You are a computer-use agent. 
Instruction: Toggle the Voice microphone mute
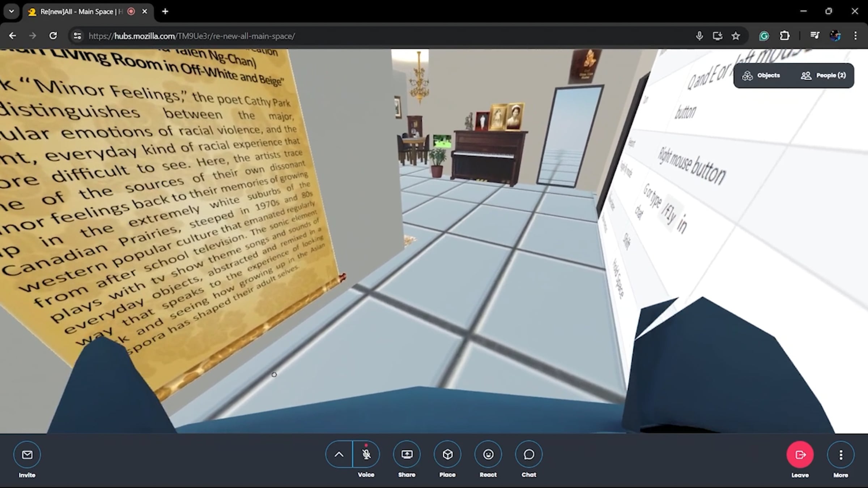pyautogui.click(x=366, y=454)
